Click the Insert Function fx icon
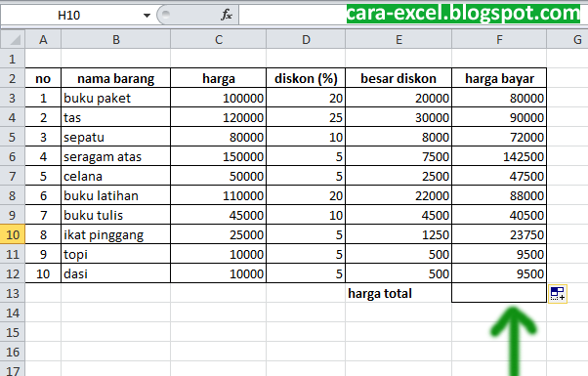The height and width of the screenshot is (376, 588). pos(227,15)
